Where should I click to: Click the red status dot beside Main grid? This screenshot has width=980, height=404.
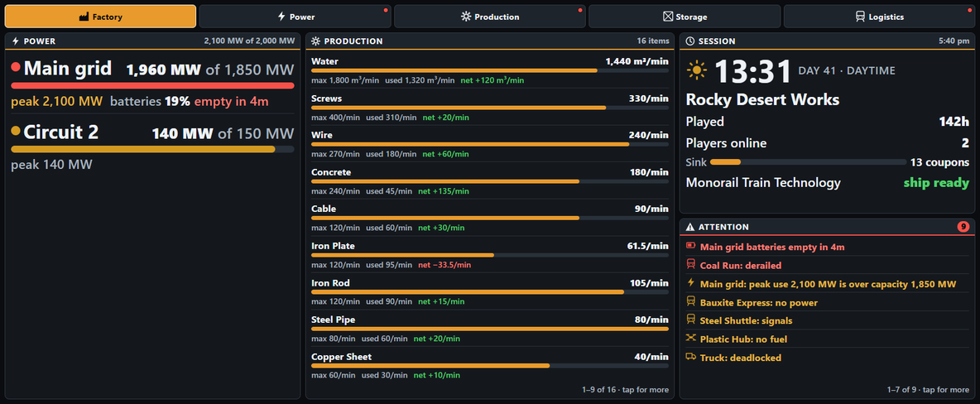(x=16, y=66)
